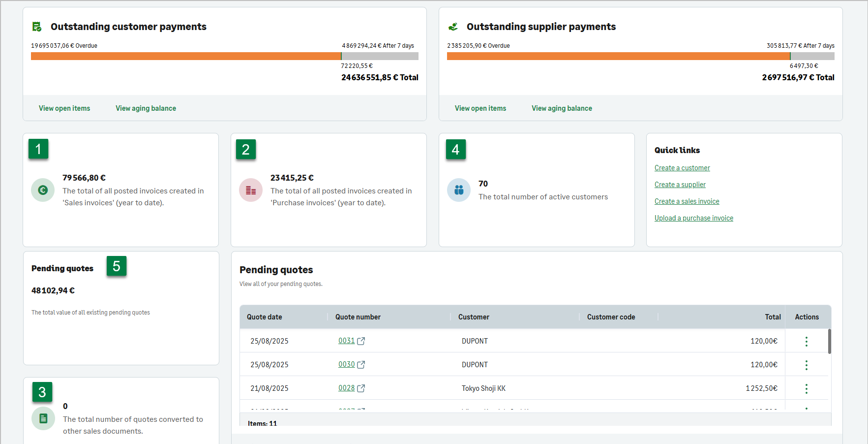Image resolution: width=868 pixels, height=444 pixels.
Task: Click the Outstanding customer payments header icon
Action: point(37,27)
